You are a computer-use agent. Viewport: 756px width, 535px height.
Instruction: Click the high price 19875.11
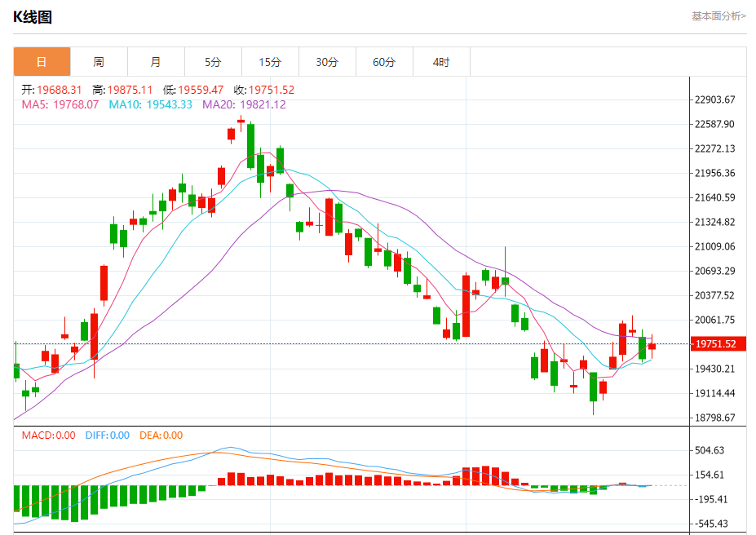pos(130,91)
